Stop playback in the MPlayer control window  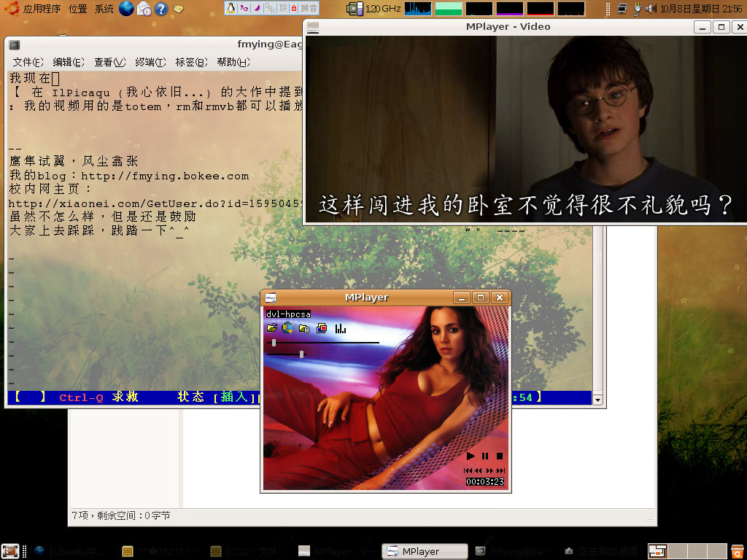pyautogui.click(x=499, y=456)
